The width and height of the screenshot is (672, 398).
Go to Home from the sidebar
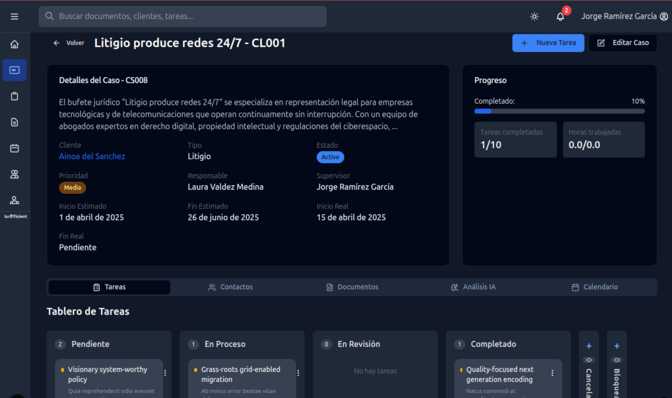(x=15, y=44)
